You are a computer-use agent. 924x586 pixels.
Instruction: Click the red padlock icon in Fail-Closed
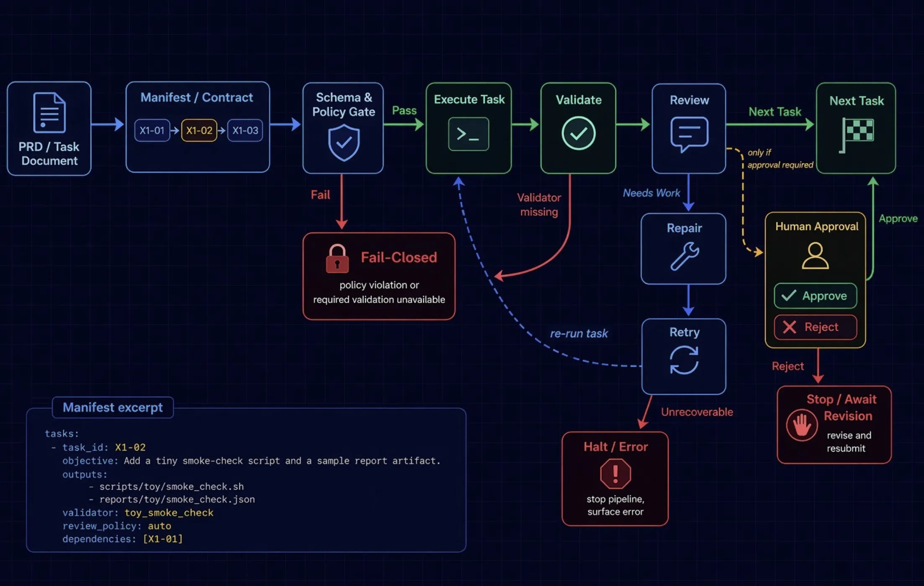(x=338, y=259)
